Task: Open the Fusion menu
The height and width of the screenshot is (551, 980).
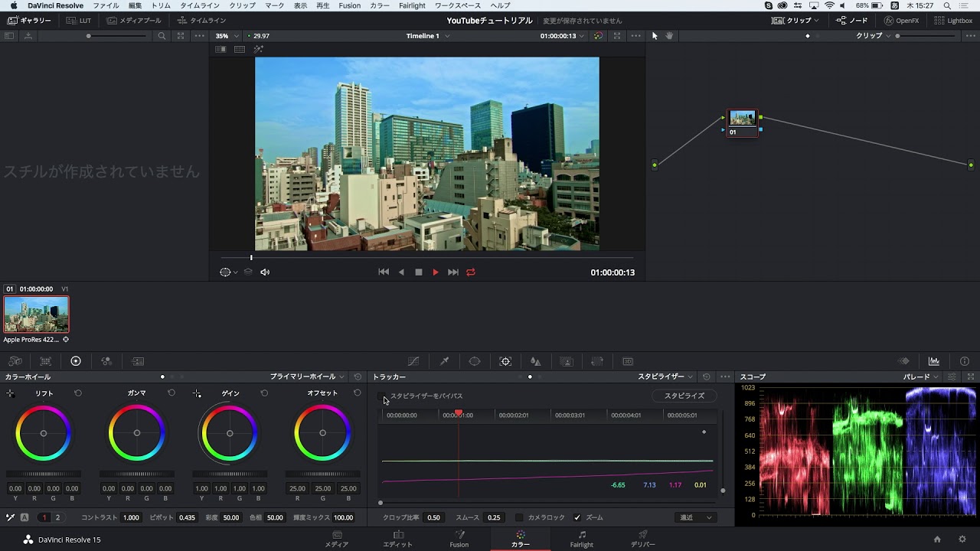Action: point(349,5)
